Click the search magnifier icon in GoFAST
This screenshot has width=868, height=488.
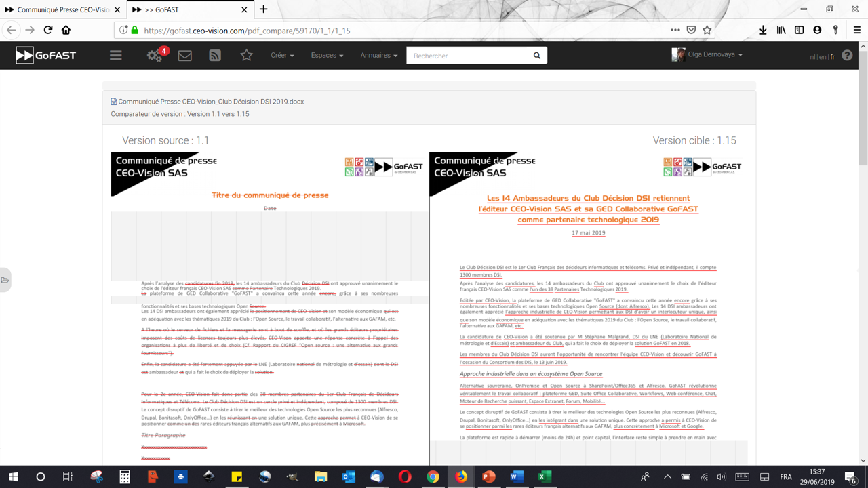click(537, 56)
